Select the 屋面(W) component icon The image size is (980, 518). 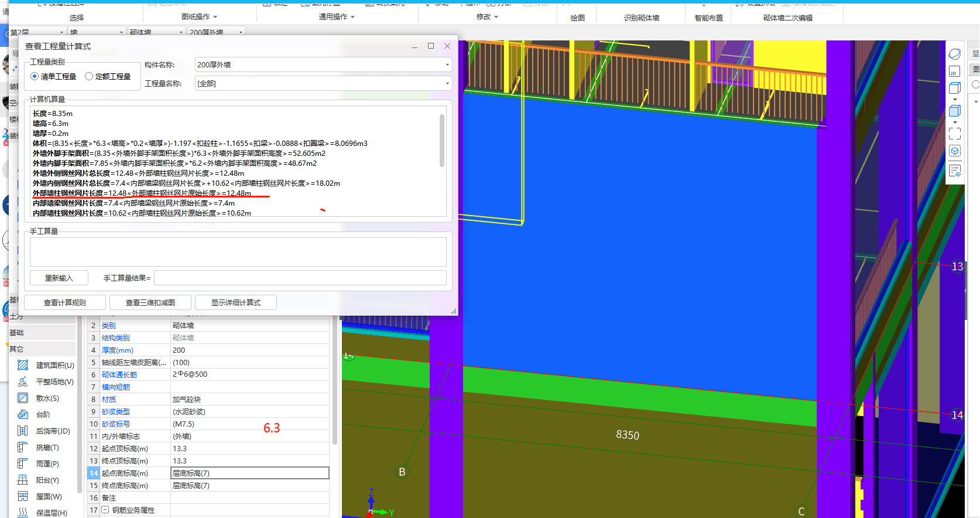(x=23, y=496)
